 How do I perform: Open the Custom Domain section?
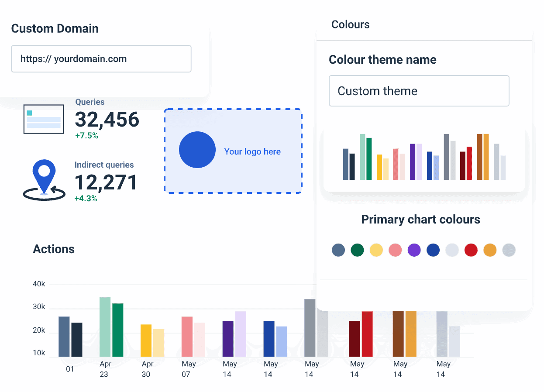tap(55, 28)
